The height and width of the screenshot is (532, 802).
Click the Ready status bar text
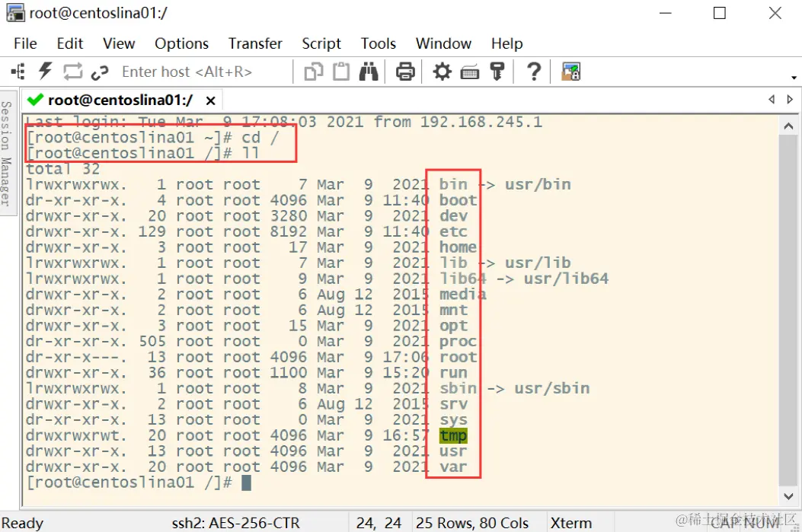pyautogui.click(x=23, y=523)
